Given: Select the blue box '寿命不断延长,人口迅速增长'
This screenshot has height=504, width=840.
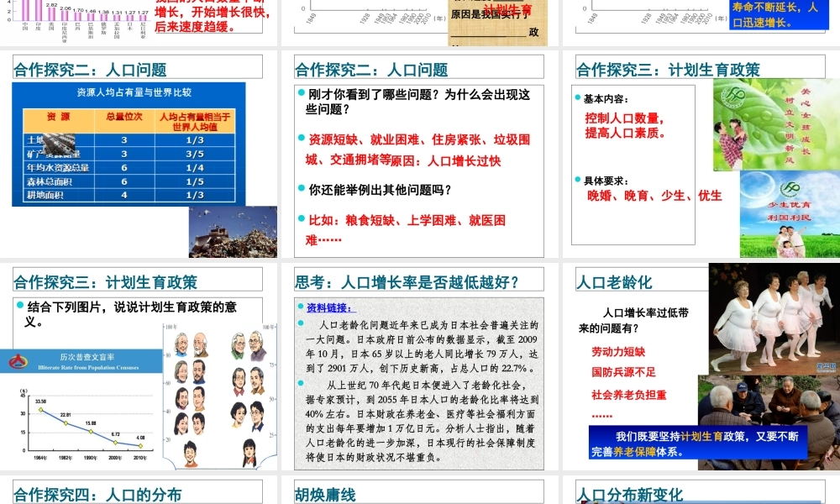Looking at the screenshot, I should point(779,14).
